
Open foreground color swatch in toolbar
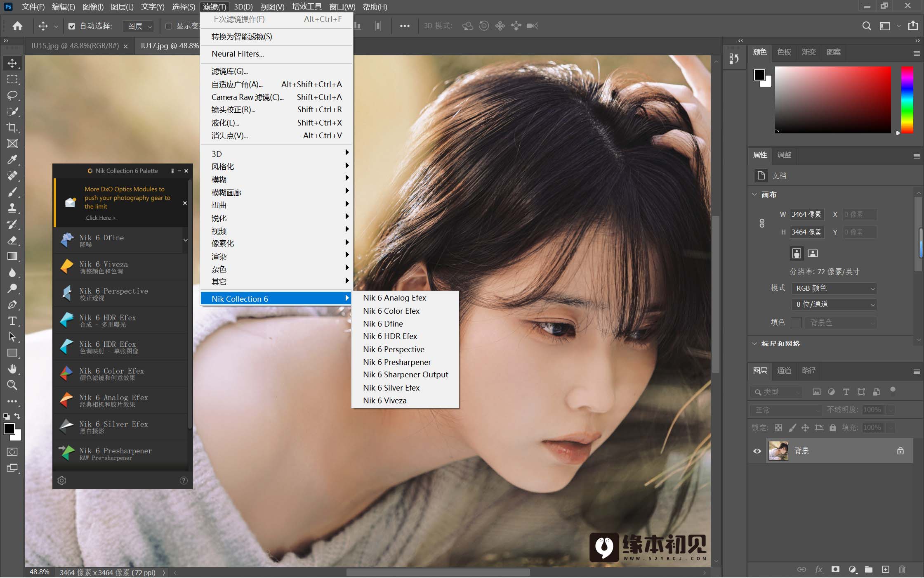tap(9, 429)
